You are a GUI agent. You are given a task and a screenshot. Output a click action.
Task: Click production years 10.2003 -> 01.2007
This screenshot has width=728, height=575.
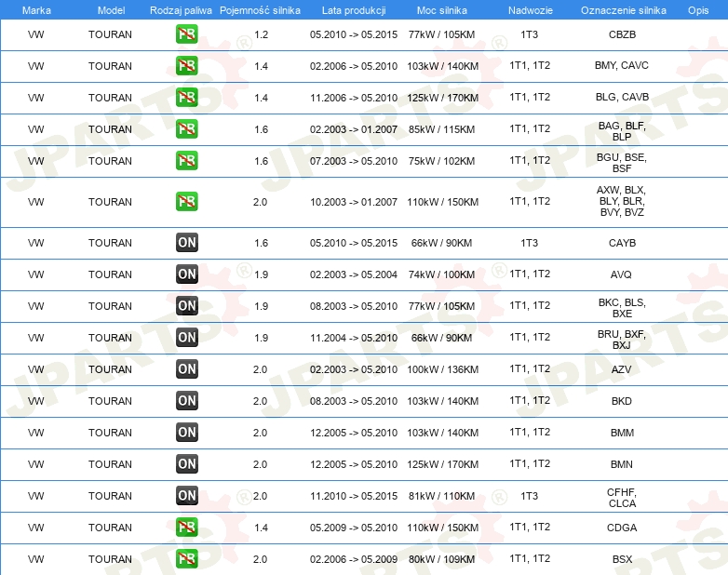point(354,202)
